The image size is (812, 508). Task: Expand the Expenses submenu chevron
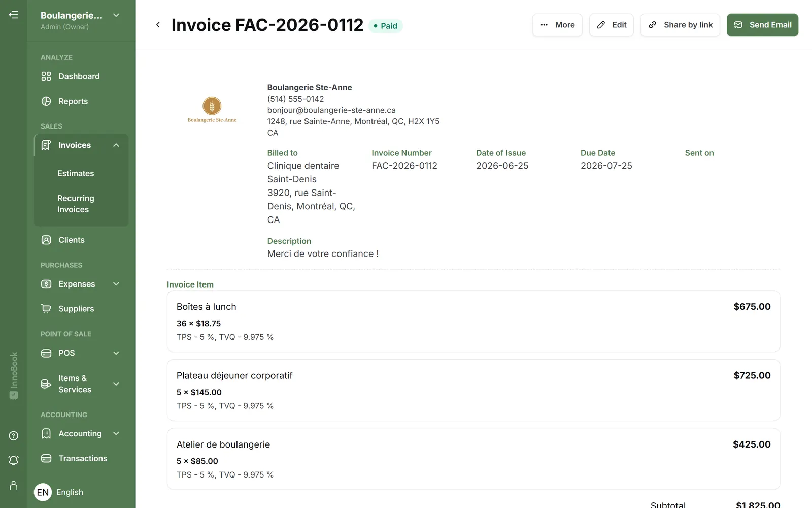(116, 284)
